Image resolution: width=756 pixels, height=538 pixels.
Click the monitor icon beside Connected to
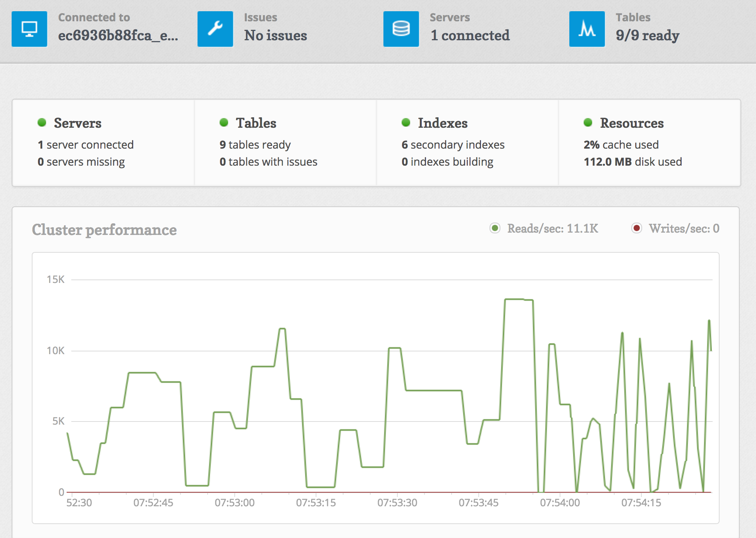[x=29, y=29]
